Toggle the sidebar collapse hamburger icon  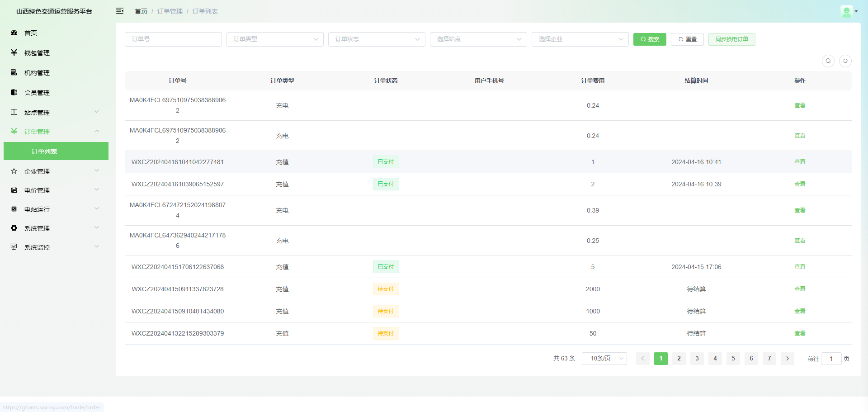[120, 11]
